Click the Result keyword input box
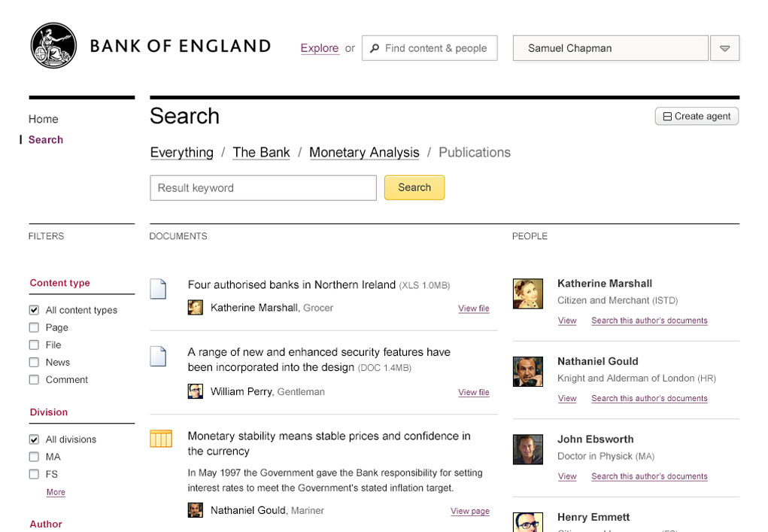The width and height of the screenshot is (768, 532). 263,188
